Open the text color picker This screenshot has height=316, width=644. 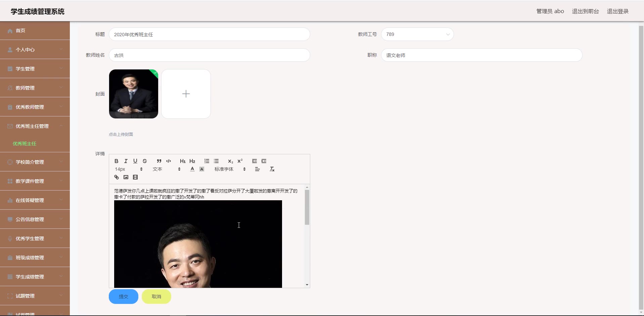[192, 169]
